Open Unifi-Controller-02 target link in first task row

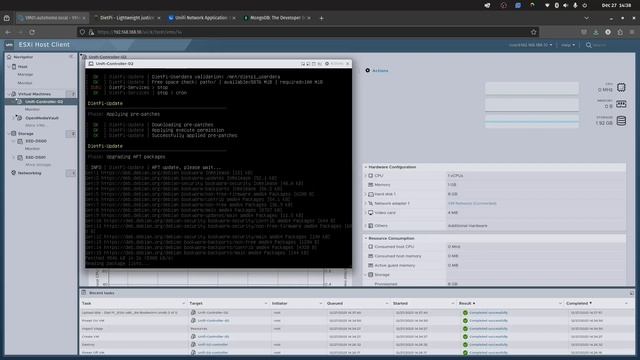213,313
